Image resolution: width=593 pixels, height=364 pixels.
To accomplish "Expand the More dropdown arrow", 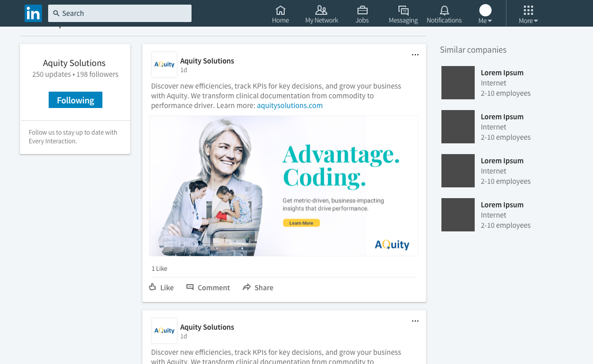I will [x=536, y=21].
